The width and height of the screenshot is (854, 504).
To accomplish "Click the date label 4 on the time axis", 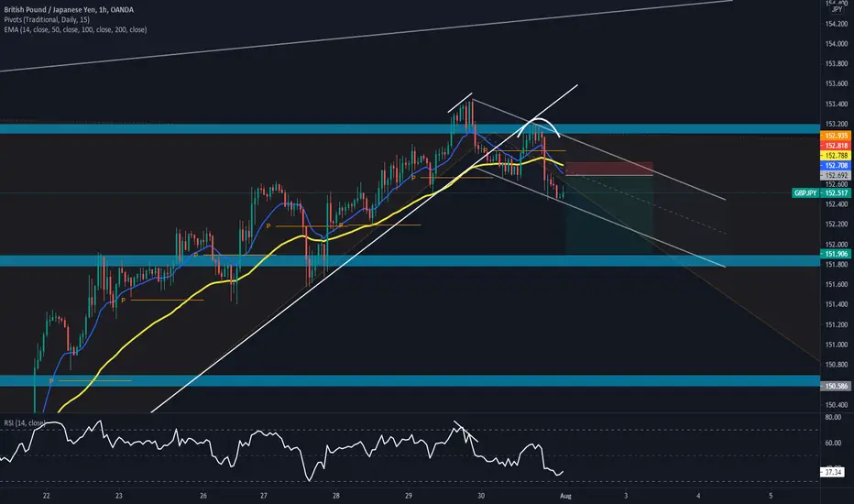I will (x=698, y=496).
